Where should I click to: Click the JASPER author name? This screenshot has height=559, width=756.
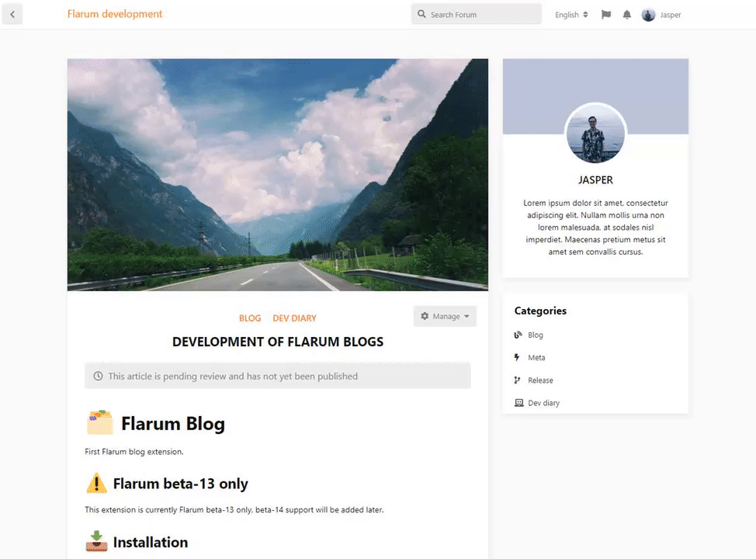point(595,180)
